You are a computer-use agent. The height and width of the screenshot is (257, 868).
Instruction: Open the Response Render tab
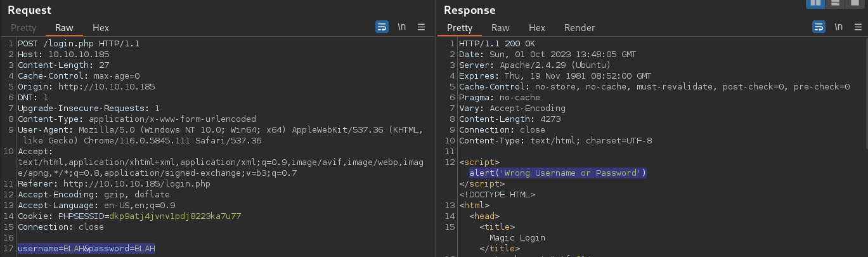[580, 28]
